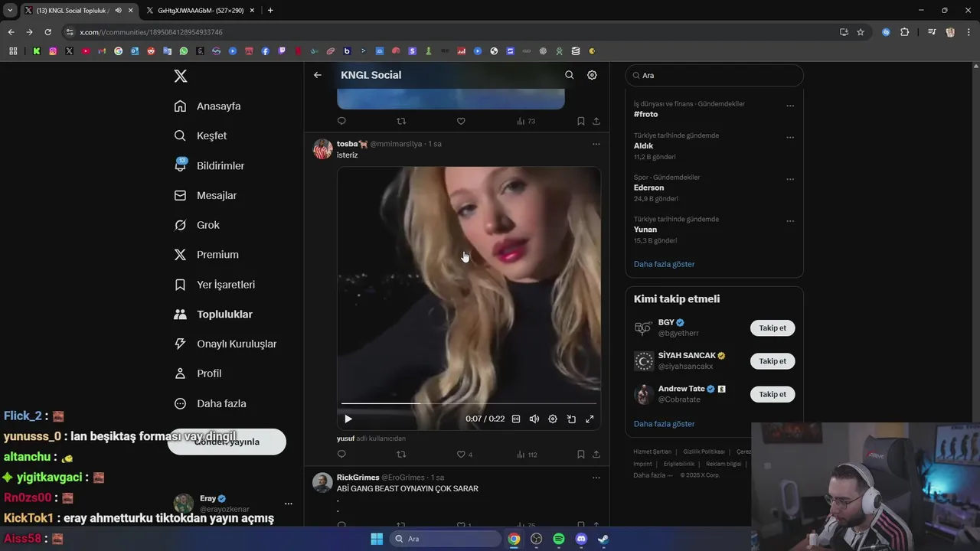
Task: Toggle video captions button
Action: [x=516, y=419]
